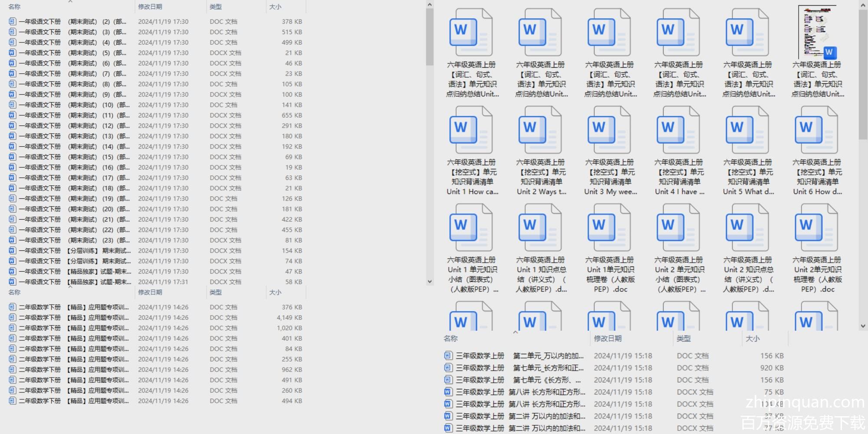This screenshot has height=434, width=868.
Task: Select large Word icon for Unit 1 How ca...
Action: click(471, 130)
